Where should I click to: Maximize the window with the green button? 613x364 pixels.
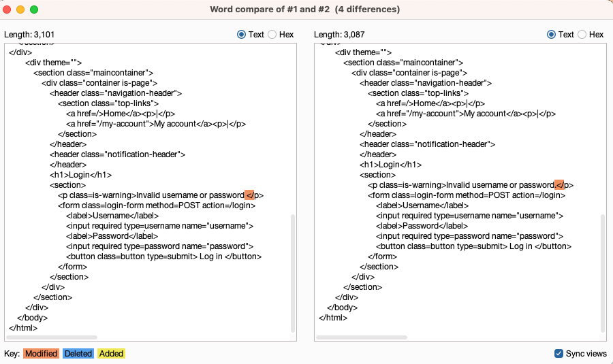tap(34, 10)
